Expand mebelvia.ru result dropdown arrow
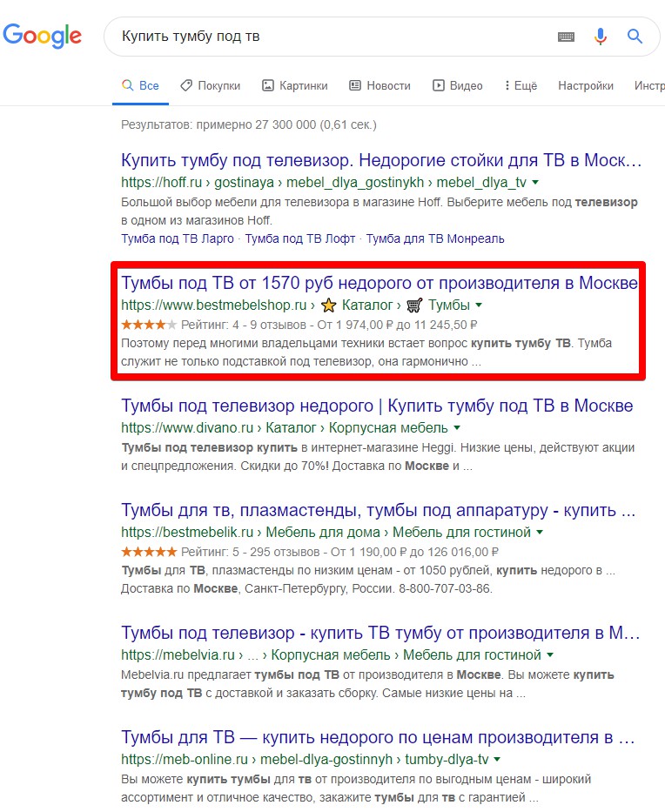 pyautogui.click(x=550, y=655)
